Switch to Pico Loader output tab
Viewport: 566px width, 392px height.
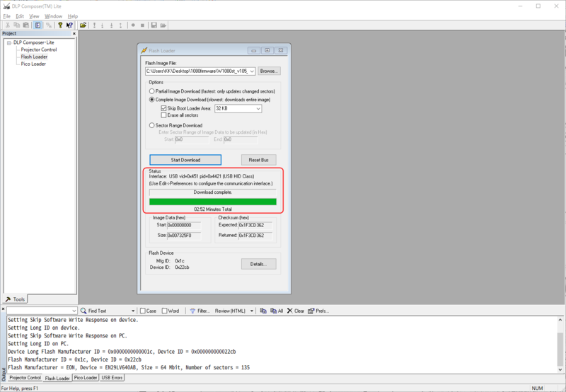86,378
